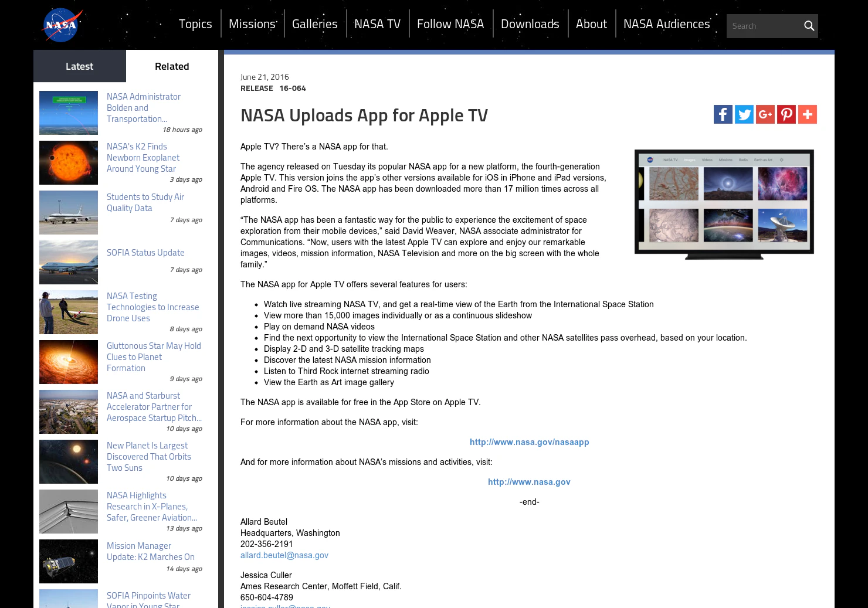
Task: Click the New Planet Two Suns thumbnail
Action: (69, 461)
